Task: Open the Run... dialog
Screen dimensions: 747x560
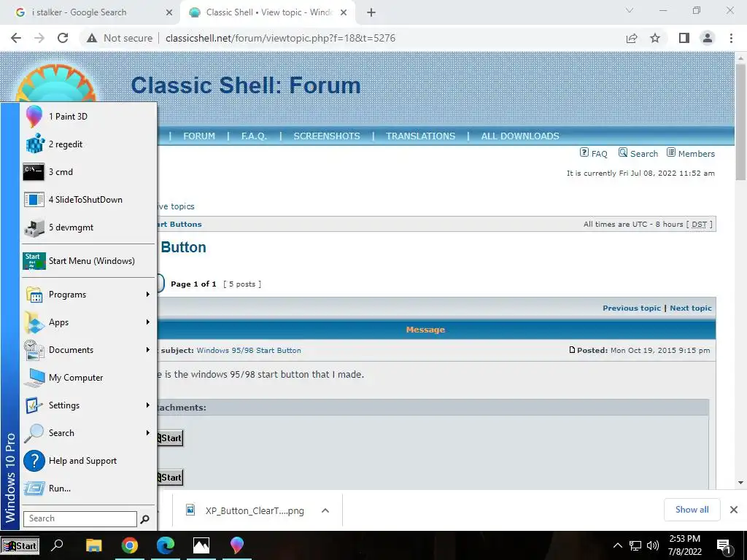Action: (x=88, y=489)
